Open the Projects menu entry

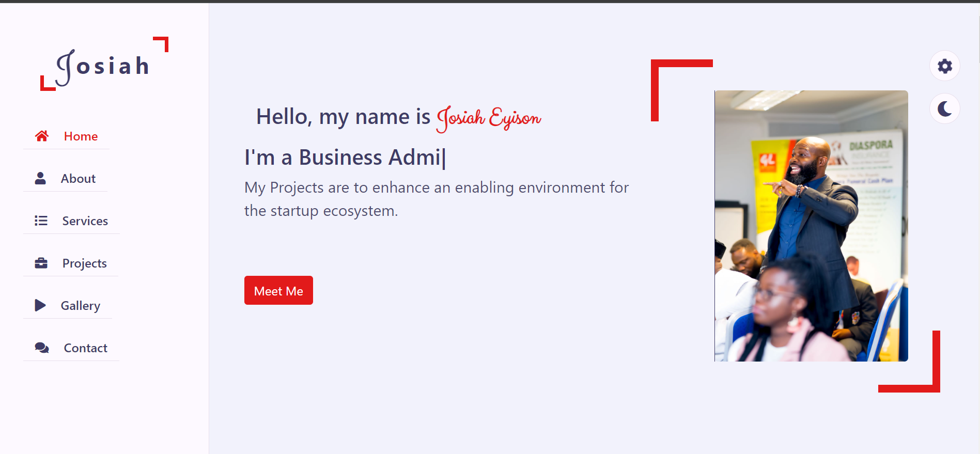pos(71,263)
